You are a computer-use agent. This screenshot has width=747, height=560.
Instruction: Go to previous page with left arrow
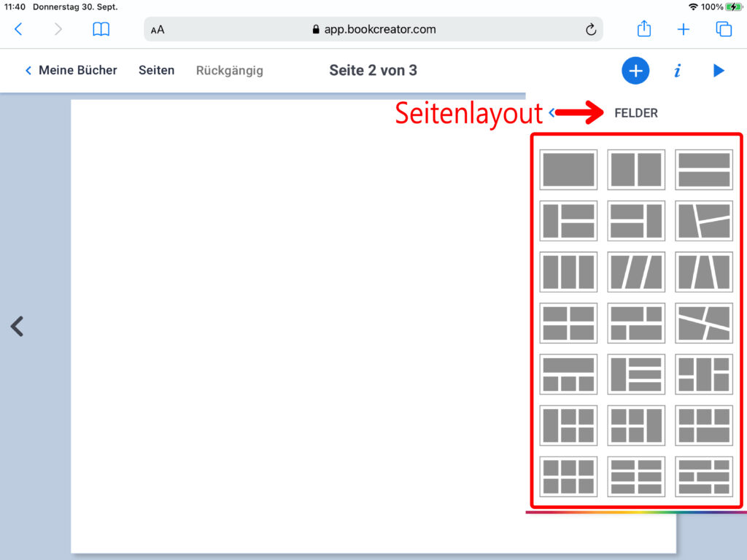[18, 326]
